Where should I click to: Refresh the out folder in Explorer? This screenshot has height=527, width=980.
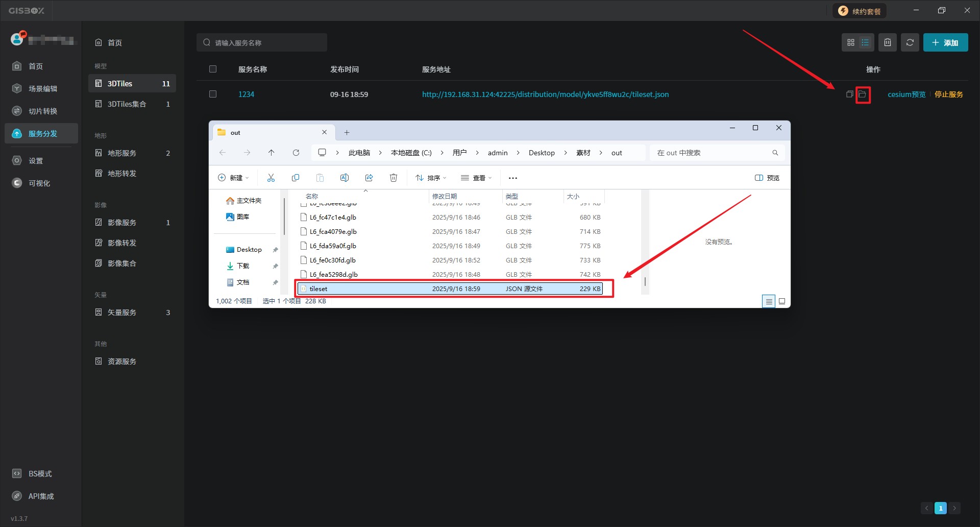(296, 153)
